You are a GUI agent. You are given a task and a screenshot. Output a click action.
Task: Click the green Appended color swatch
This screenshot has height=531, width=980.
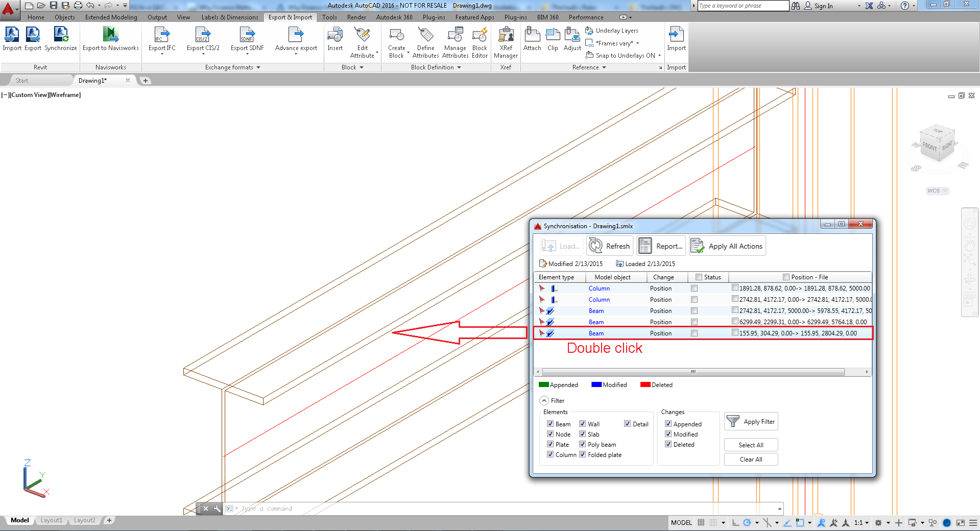[x=544, y=385]
